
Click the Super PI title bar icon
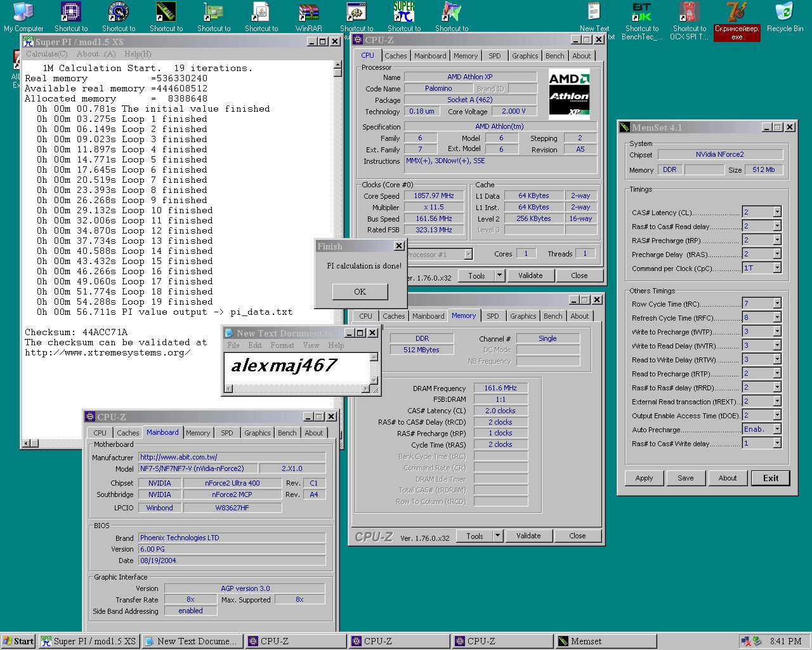click(28, 42)
